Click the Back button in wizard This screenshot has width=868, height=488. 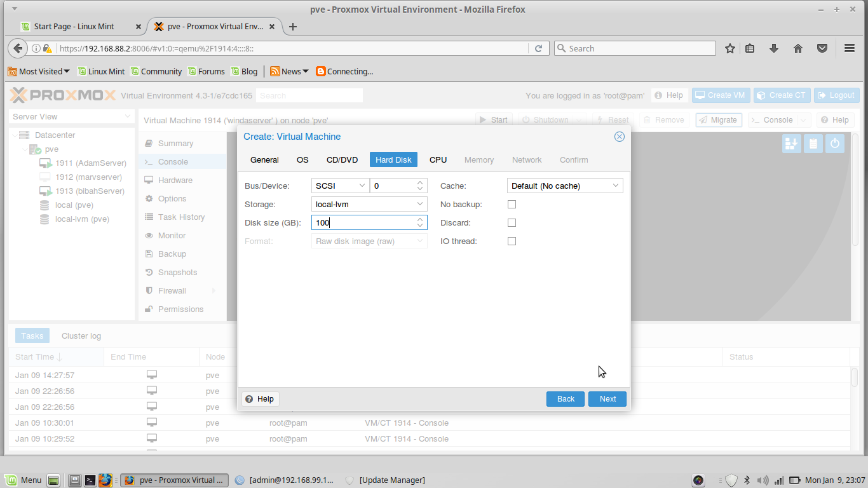[566, 399]
